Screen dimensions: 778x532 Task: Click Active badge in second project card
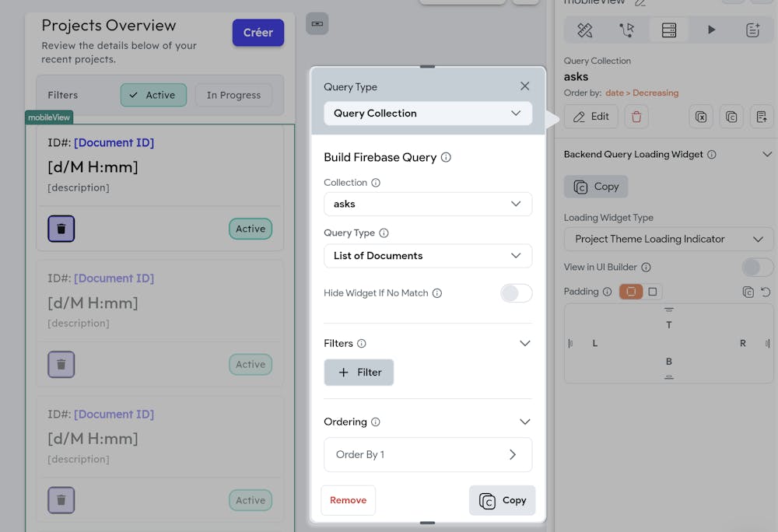tap(251, 365)
